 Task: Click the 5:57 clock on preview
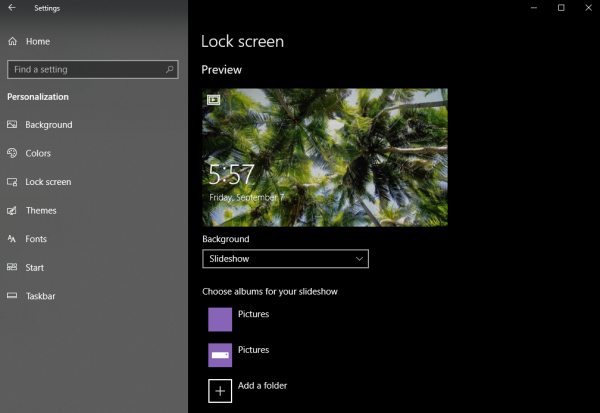[x=231, y=175]
